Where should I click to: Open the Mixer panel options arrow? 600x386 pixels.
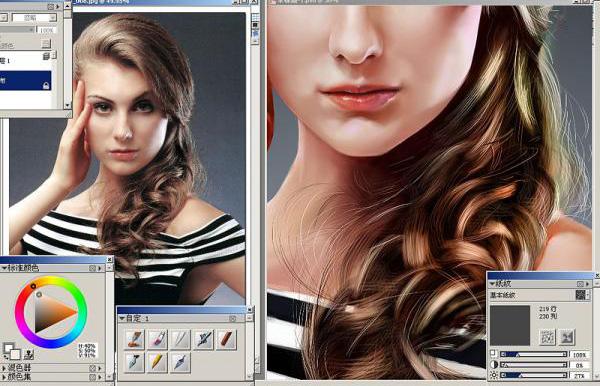(x=100, y=368)
